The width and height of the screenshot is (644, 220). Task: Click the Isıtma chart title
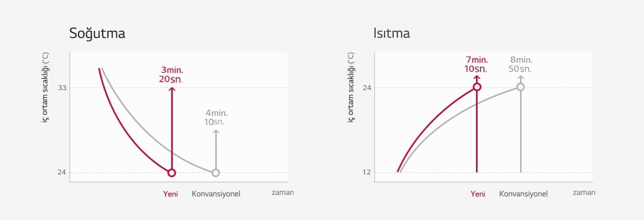coord(391,34)
